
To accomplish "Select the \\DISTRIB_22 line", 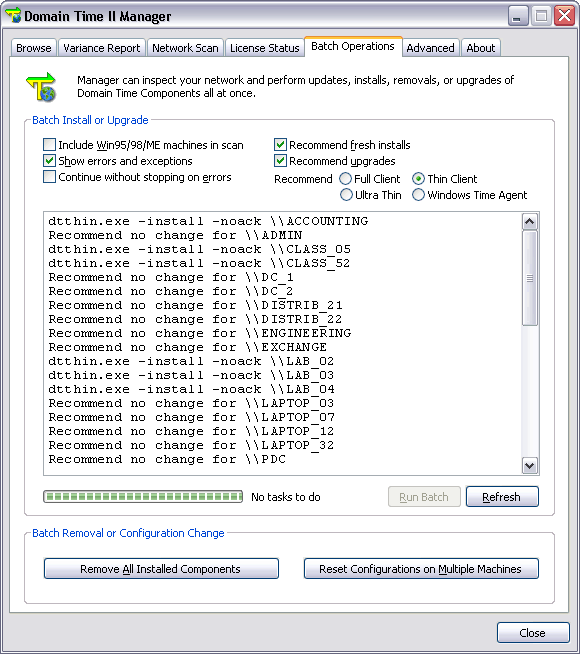I will [196, 319].
